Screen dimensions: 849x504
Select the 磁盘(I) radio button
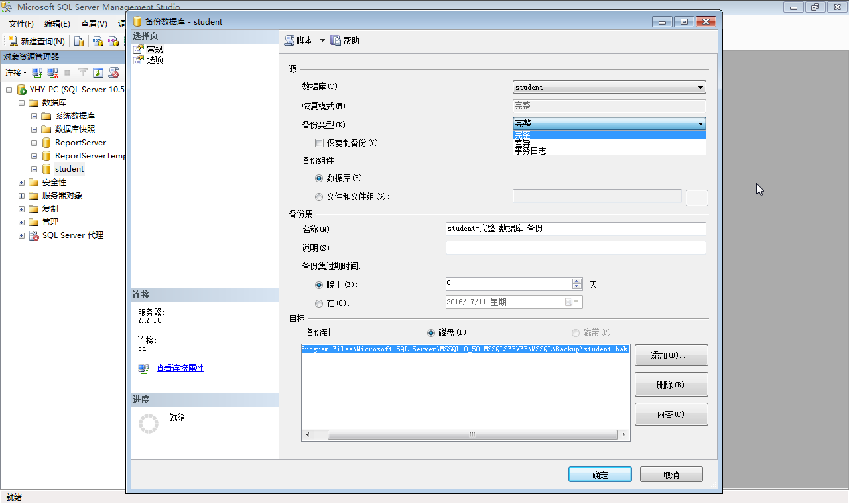(x=431, y=332)
